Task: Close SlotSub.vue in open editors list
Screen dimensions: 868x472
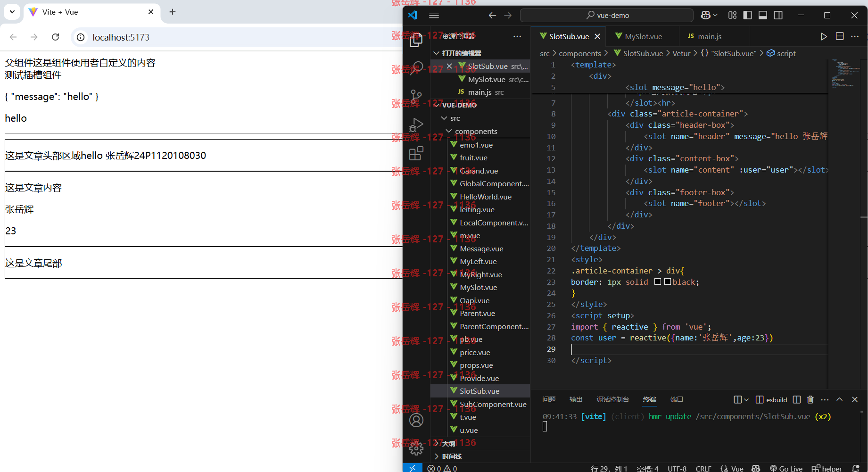Action: pyautogui.click(x=449, y=66)
